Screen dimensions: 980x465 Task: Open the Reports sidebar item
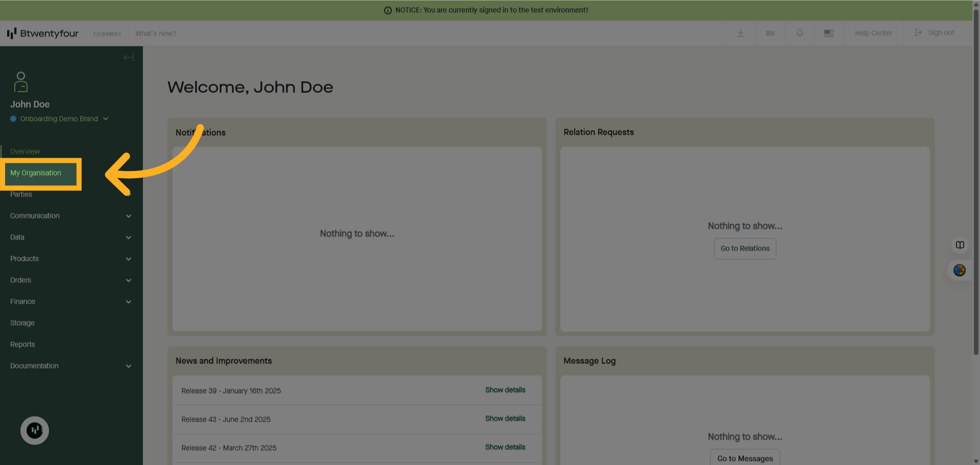click(22, 345)
